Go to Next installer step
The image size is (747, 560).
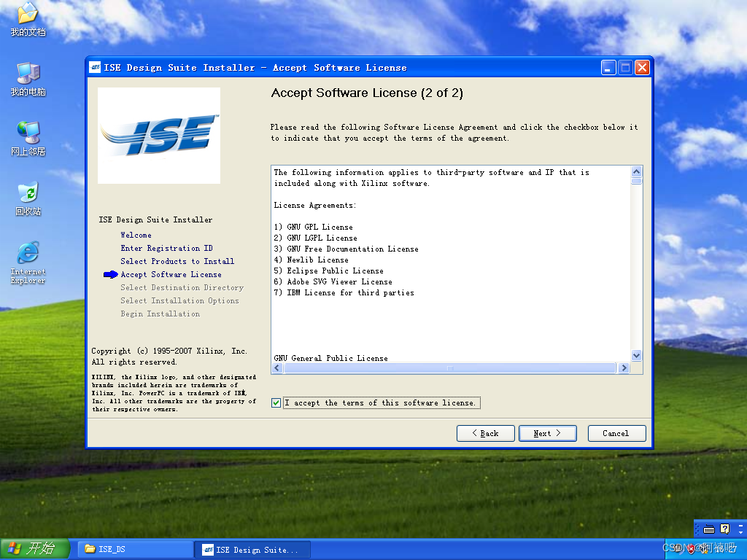click(x=547, y=433)
